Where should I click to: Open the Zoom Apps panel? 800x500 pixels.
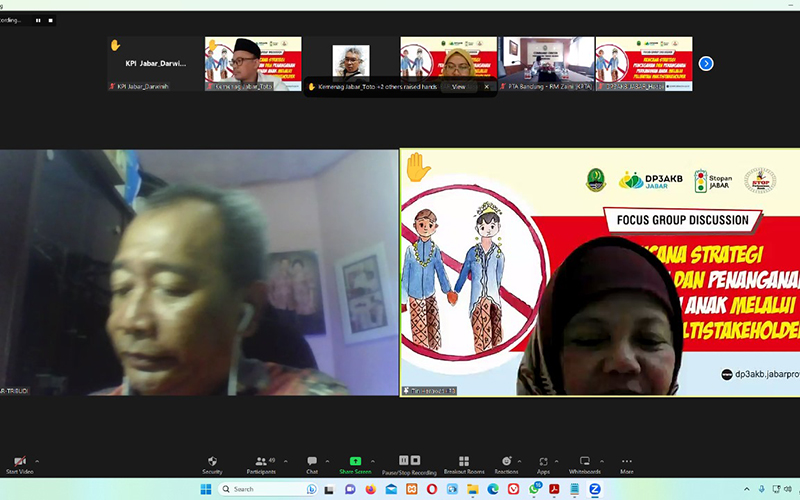[543, 462]
